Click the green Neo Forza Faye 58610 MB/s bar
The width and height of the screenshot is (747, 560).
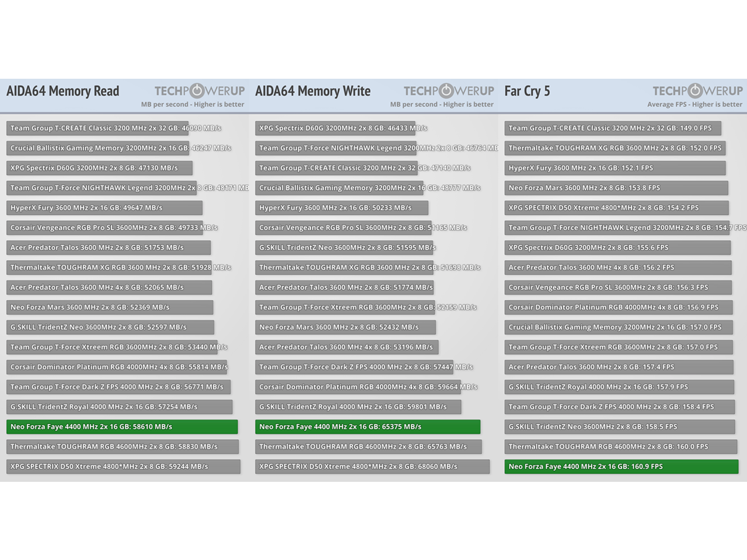tap(122, 427)
